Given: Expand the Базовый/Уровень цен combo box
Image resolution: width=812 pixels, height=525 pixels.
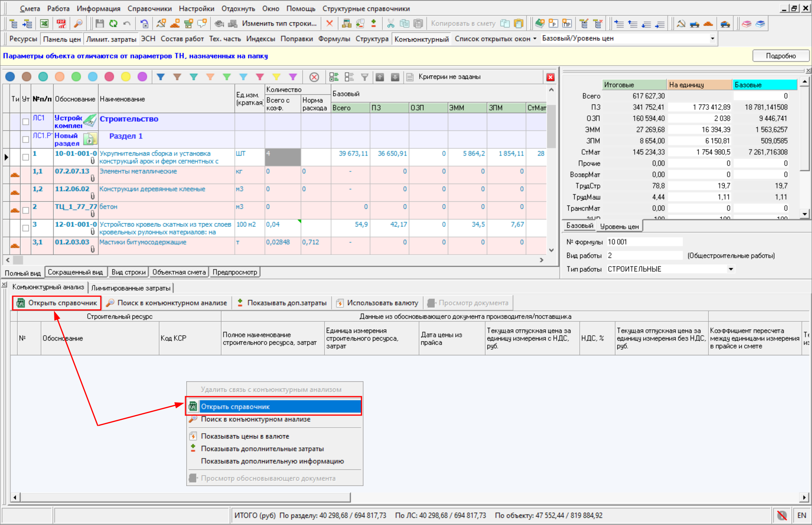Looking at the screenshot, I should [x=712, y=39].
